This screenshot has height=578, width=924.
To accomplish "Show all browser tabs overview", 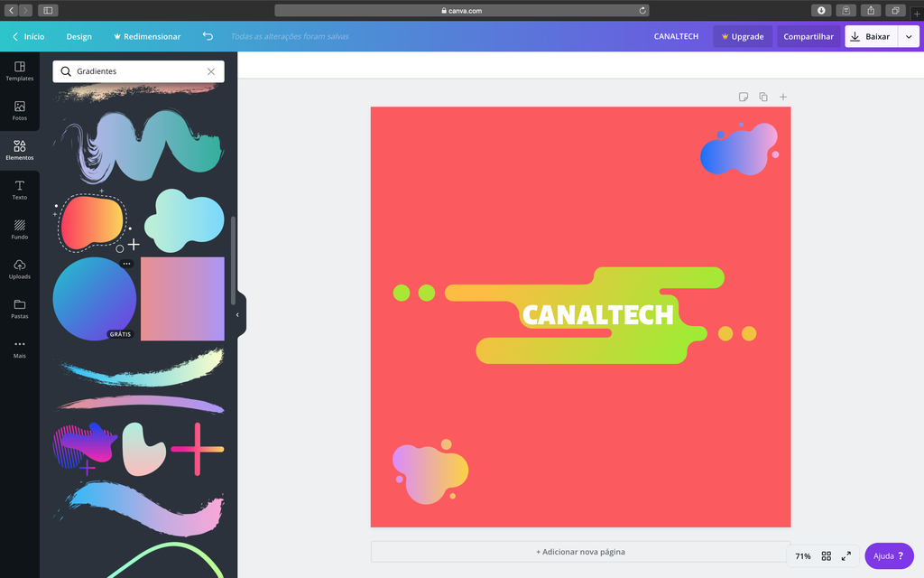I will pyautogui.click(x=895, y=10).
